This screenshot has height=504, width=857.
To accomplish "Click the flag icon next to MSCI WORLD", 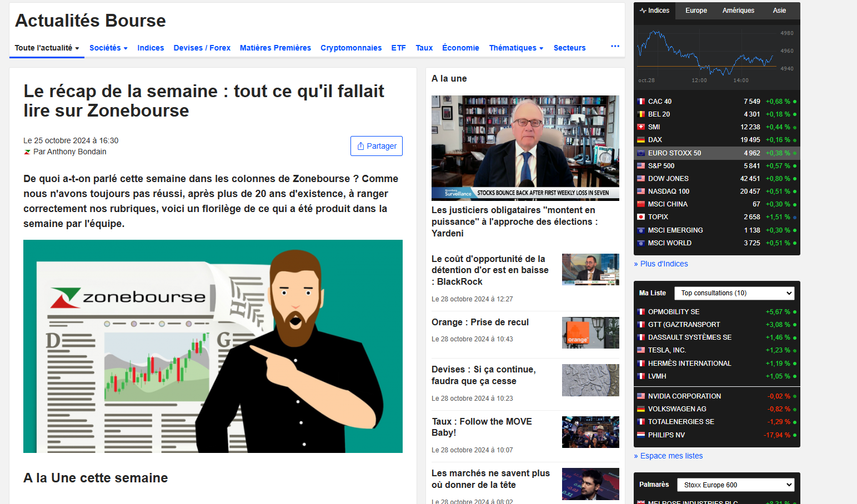I will point(641,243).
